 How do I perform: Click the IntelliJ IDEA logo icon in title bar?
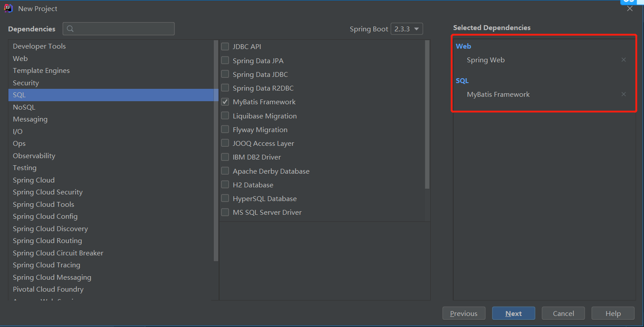[8, 8]
